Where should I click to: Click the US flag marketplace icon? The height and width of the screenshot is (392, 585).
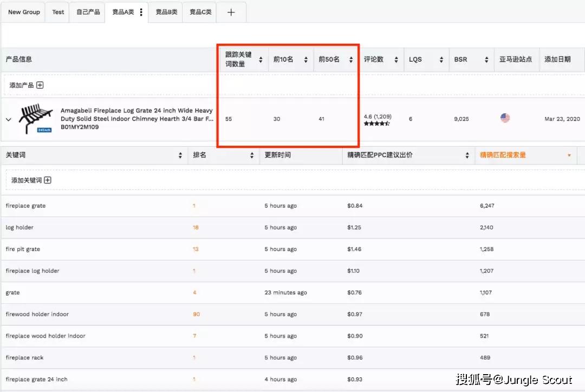coord(505,118)
